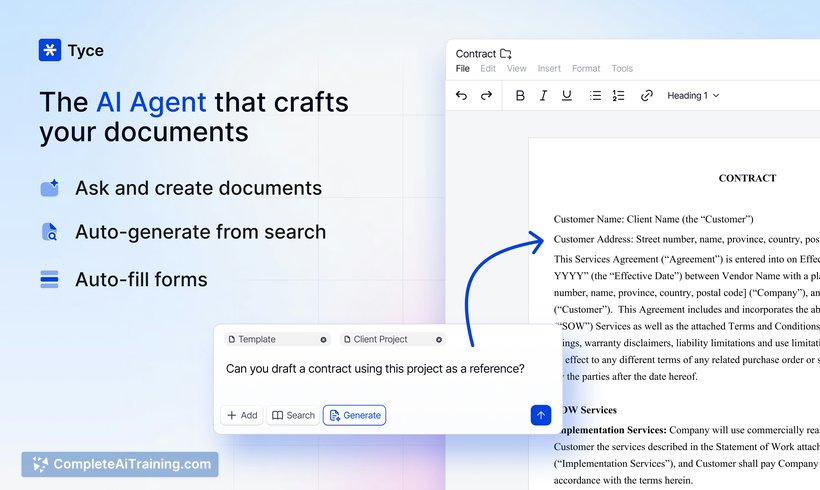Viewport: 820px width, 490px height.
Task: Remove the Client Project attachment chip
Action: 439,339
